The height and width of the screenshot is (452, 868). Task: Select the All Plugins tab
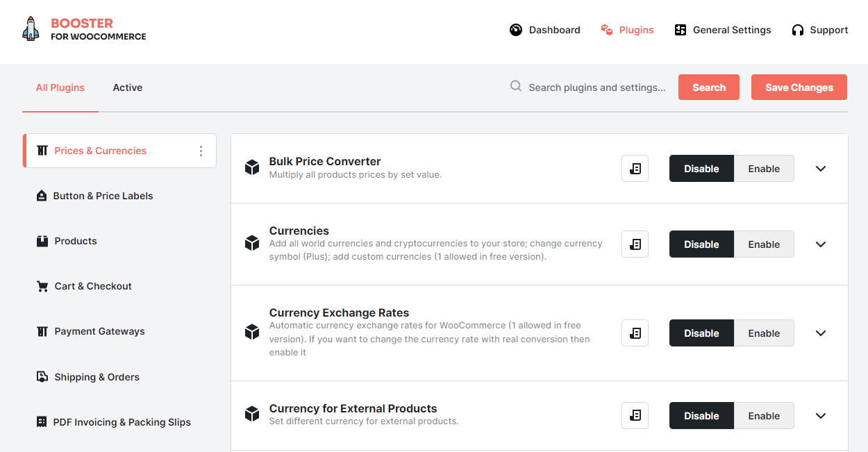click(x=60, y=87)
